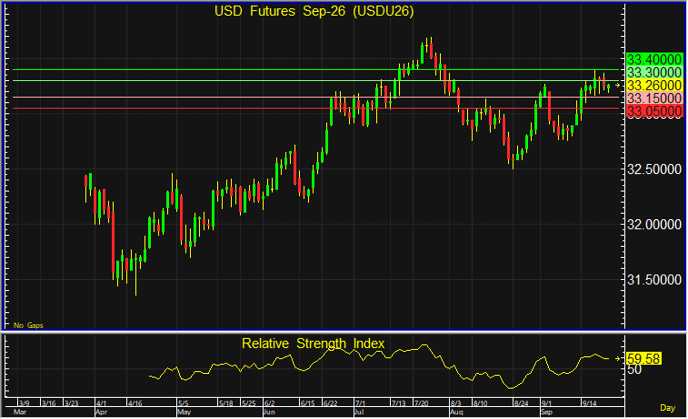Click the 8/24 date label
This screenshot has height=419, width=688.
pyautogui.click(x=521, y=403)
